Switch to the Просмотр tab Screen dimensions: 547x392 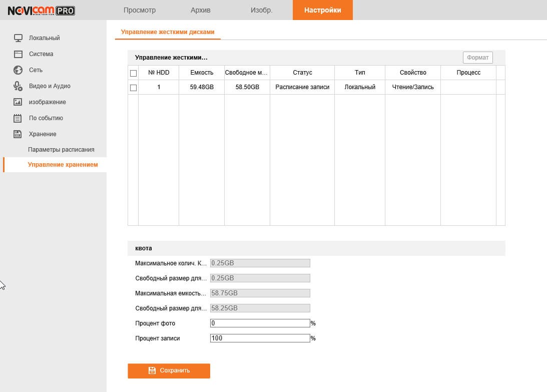(140, 10)
